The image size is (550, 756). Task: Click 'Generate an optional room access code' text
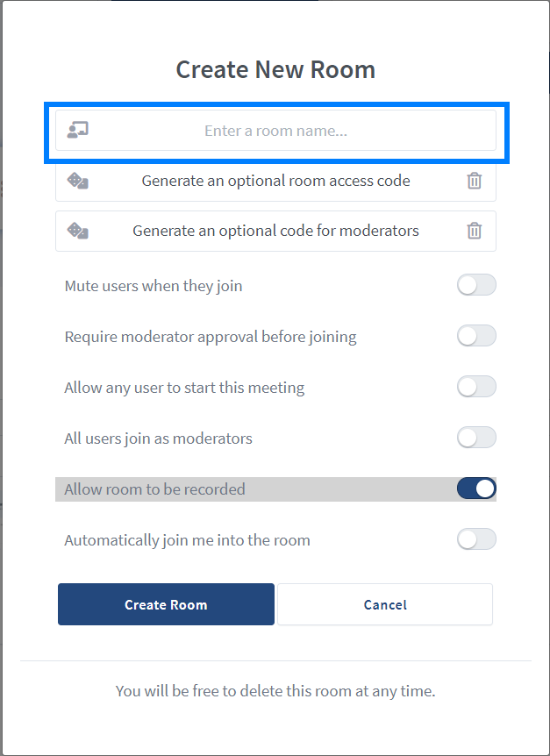click(275, 182)
